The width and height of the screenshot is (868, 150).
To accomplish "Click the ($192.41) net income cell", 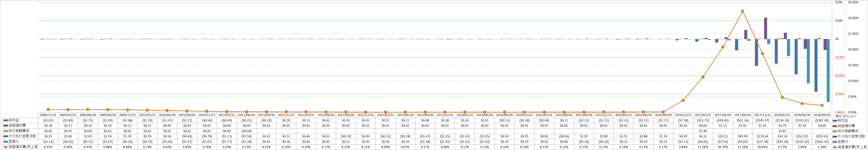I will coord(802,120).
